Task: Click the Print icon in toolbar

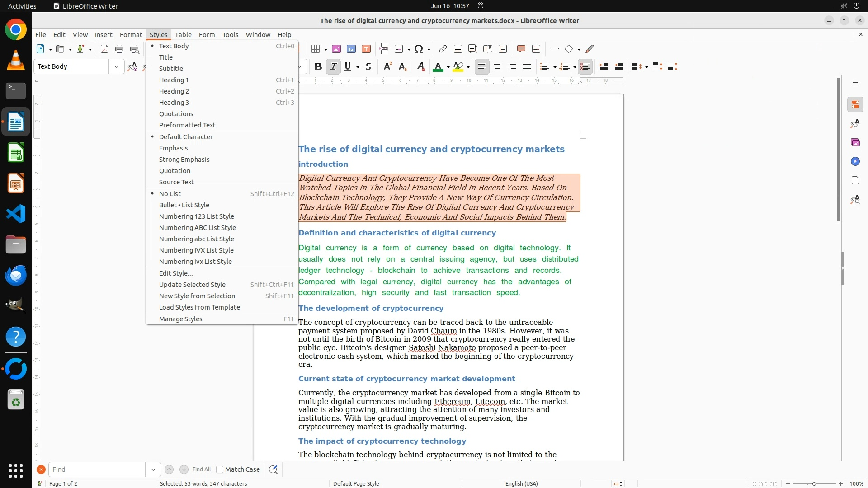Action: pos(119,49)
